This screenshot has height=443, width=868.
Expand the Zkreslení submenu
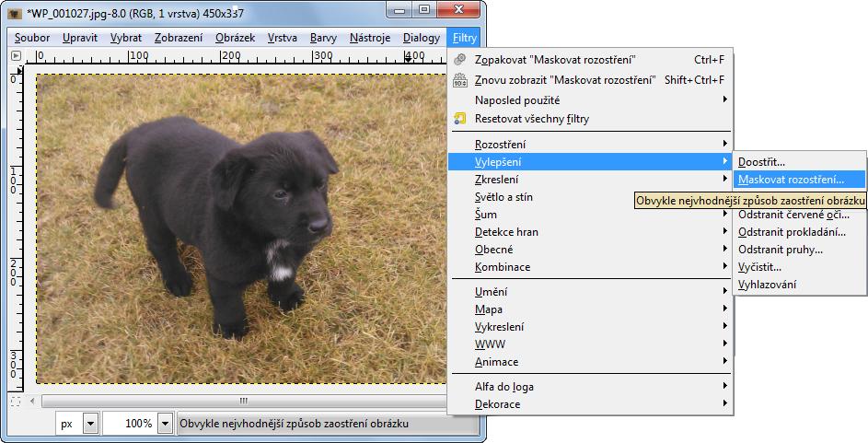pos(590,180)
